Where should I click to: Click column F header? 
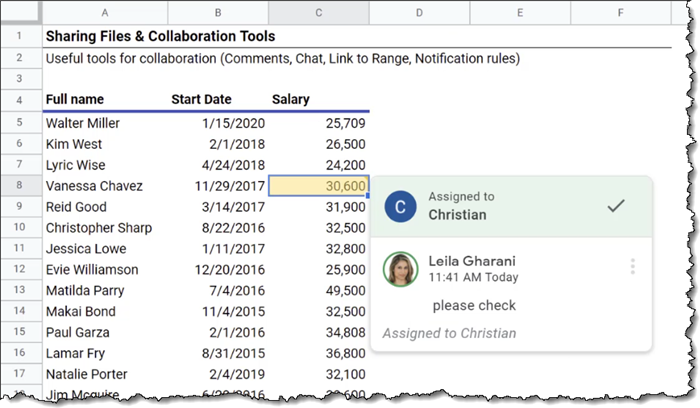pyautogui.click(x=620, y=13)
